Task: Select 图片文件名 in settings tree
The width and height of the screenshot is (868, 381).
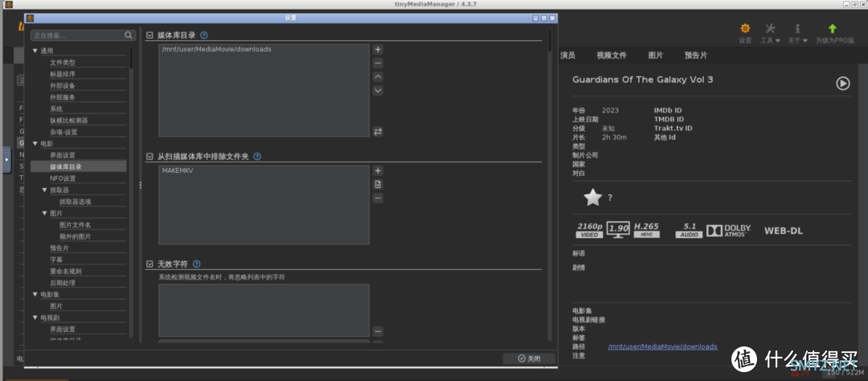Action: coord(76,225)
